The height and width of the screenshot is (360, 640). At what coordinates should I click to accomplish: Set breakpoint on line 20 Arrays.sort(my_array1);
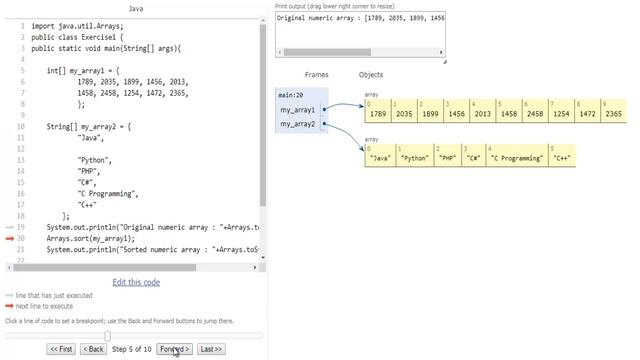click(x=90, y=239)
